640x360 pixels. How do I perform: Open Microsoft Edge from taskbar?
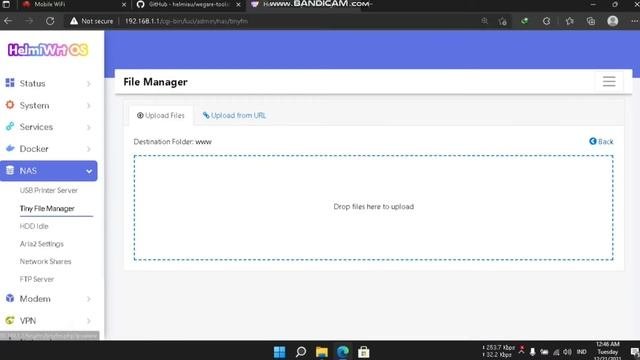[x=343, y=352]
